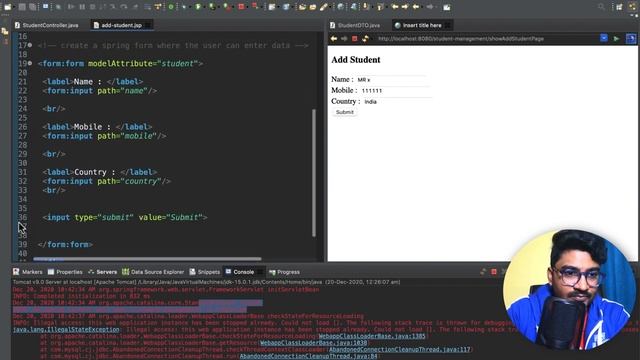Viewport: 640px width, 360px height.
Task: Open the New file dropdown arrow
Action: point(13,7)
